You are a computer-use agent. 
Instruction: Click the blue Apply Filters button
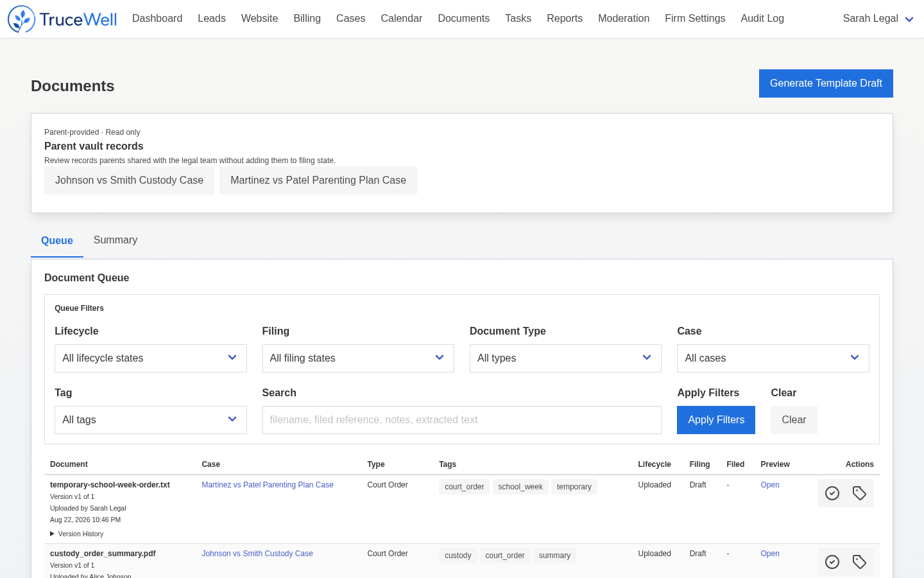[716, 420]
